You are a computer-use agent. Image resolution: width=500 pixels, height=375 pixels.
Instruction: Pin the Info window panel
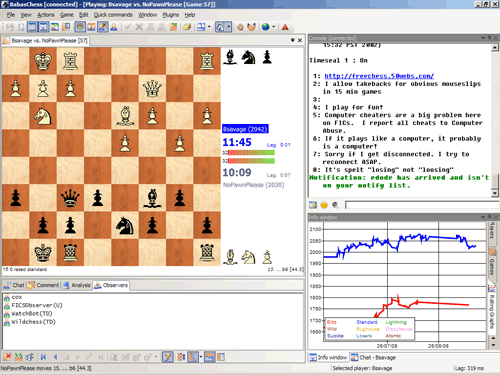(489, 217)
